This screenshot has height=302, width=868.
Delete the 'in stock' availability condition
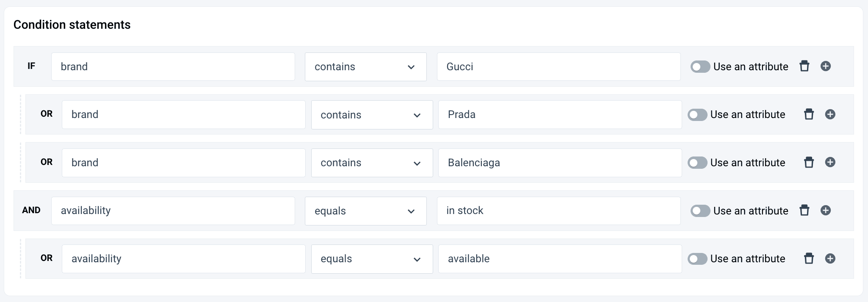click(x=804, y=211)
